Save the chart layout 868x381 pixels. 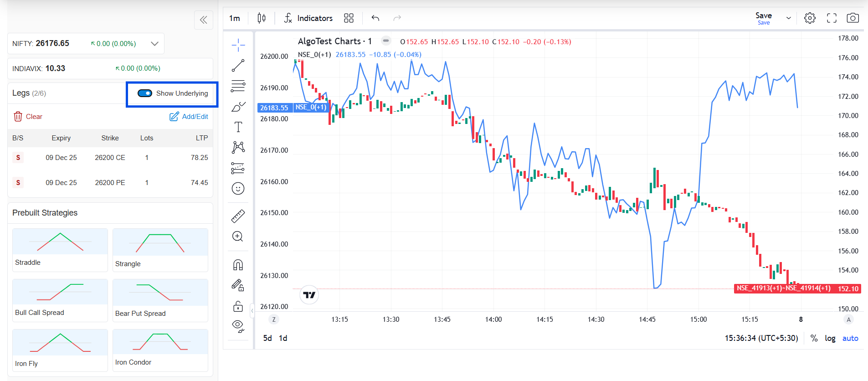pyautogui.click(x=764, y=18)
